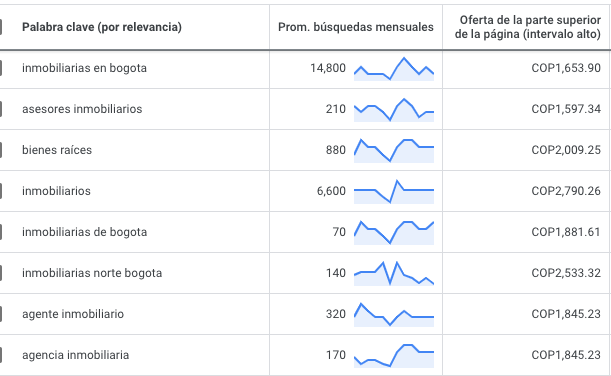
Task: Check the box for agente inmobiliario
Action: click(x=1, y=314)
